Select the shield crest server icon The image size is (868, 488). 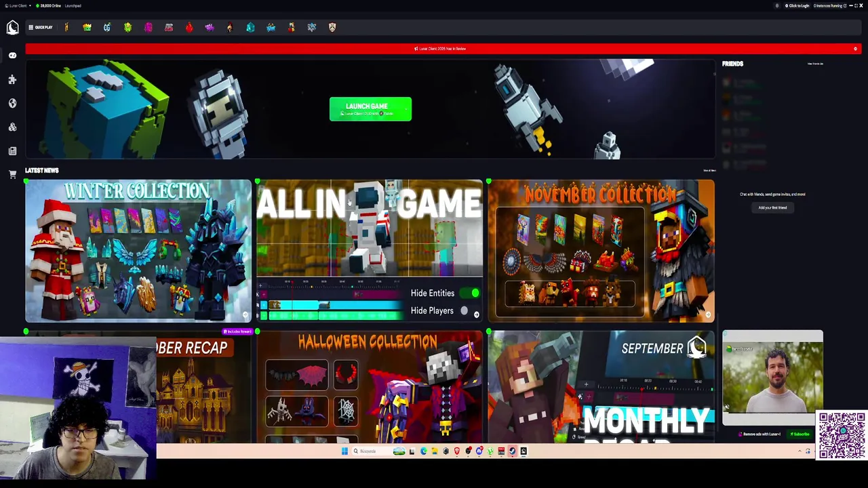[x=332, y=27]
